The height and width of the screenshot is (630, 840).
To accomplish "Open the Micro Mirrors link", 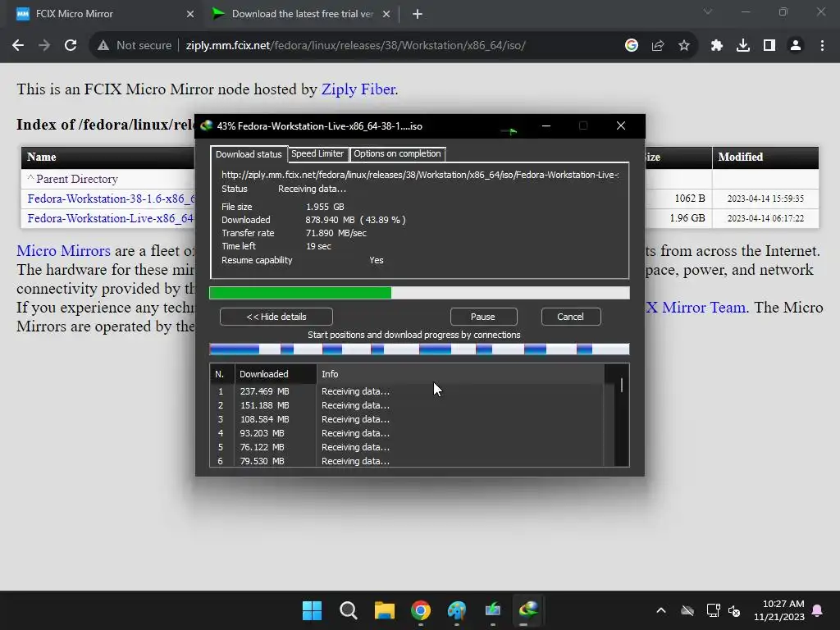I will tap(64, 251).
